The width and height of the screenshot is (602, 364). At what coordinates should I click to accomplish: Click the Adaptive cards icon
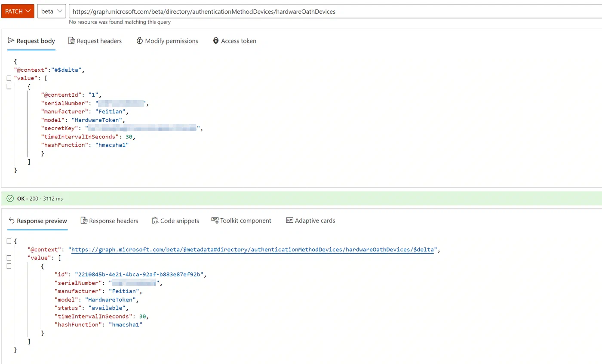pos(289,220)
